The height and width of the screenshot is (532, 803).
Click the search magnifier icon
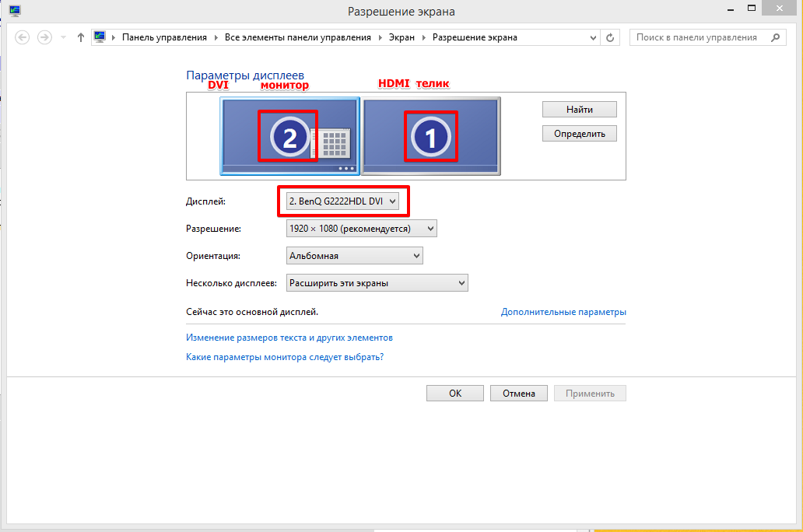pos(774,37)
